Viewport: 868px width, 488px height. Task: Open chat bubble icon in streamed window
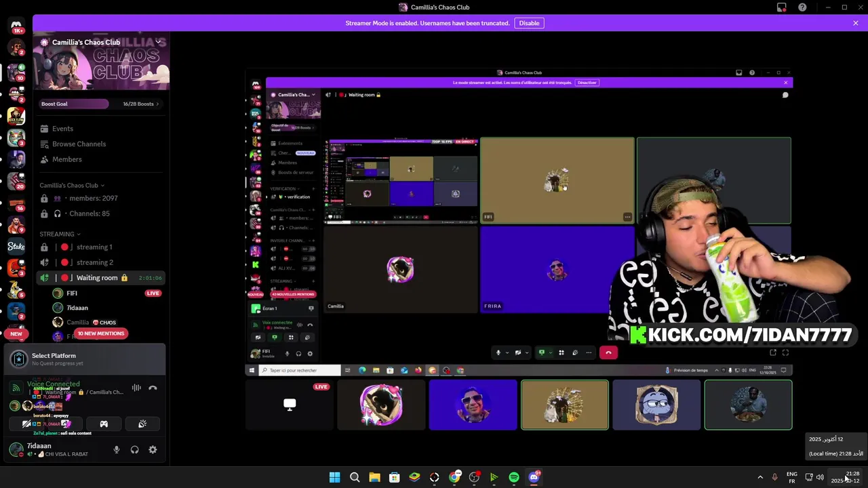coord(785,95)
